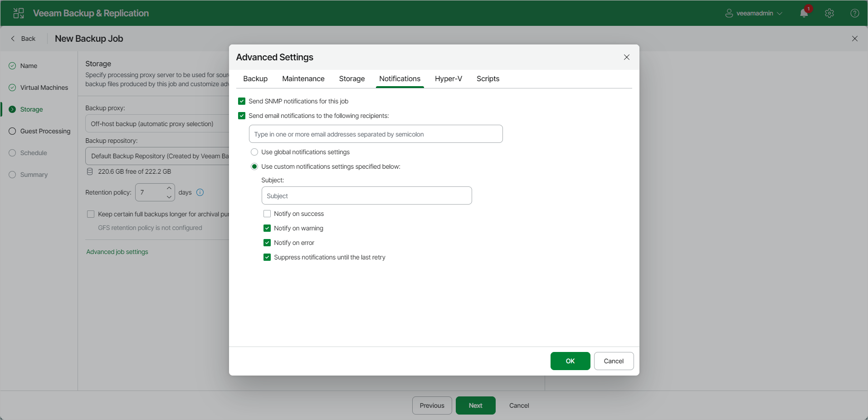Viewport: 868px width, 420px height.
Task: Click the retention policy value field
Action: pos(151,192)
